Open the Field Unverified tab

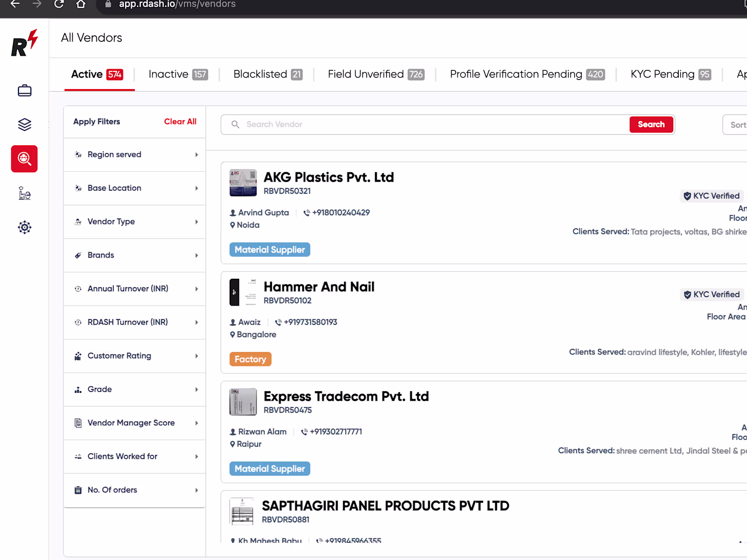pyautogui.click(x=376, y=74)
